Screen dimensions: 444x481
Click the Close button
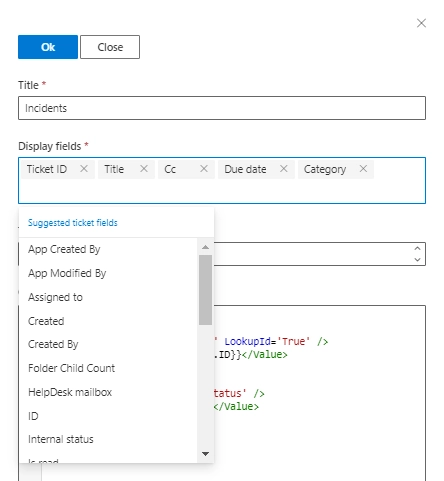[110, 47]
